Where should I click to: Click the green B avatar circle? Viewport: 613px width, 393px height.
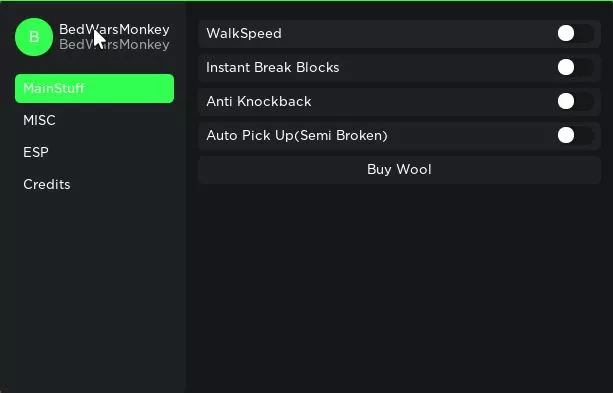coord(34,37)
